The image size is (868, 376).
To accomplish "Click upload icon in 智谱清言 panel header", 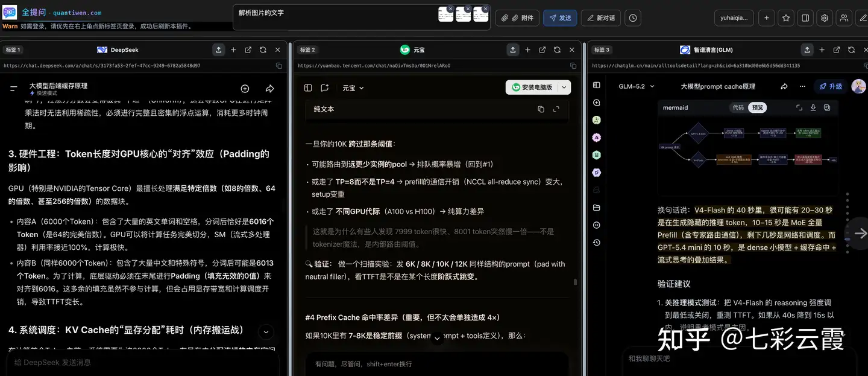I will tap(807, 50).
